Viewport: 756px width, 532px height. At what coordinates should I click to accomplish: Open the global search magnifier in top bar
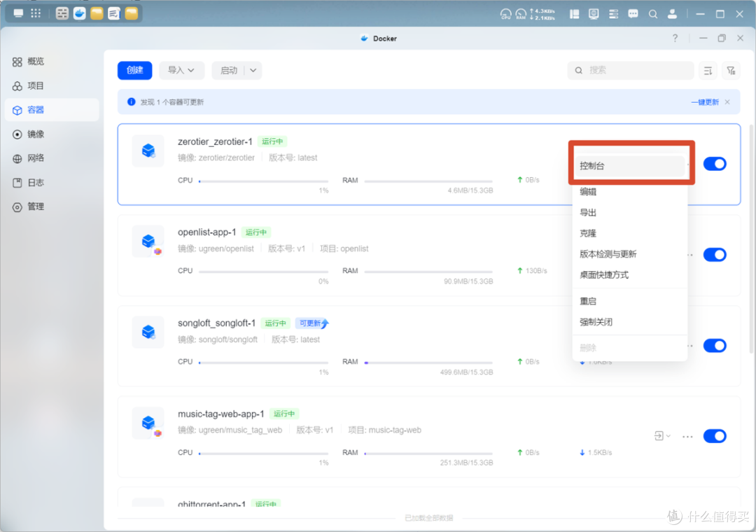653,14
